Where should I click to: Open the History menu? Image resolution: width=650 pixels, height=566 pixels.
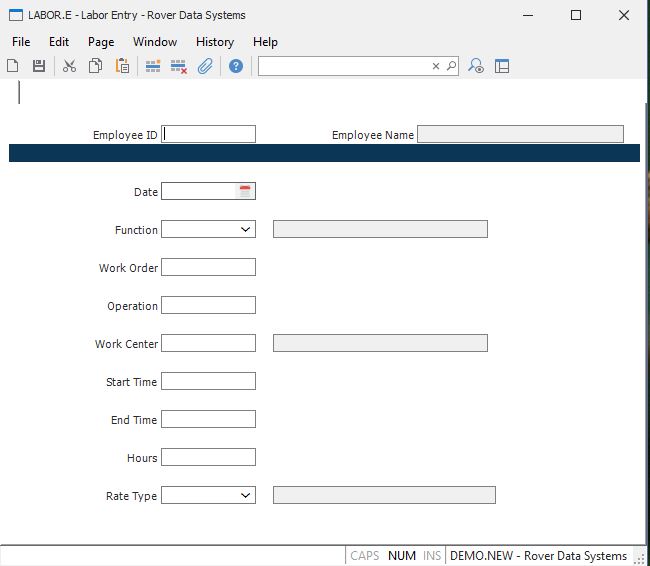tap(214, 42)
